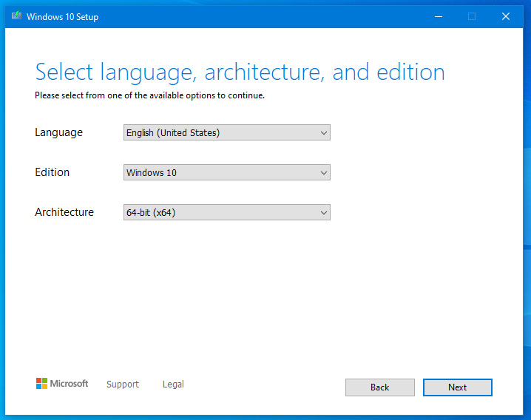Click the Windows 10 Setup title bar icon

16,16
